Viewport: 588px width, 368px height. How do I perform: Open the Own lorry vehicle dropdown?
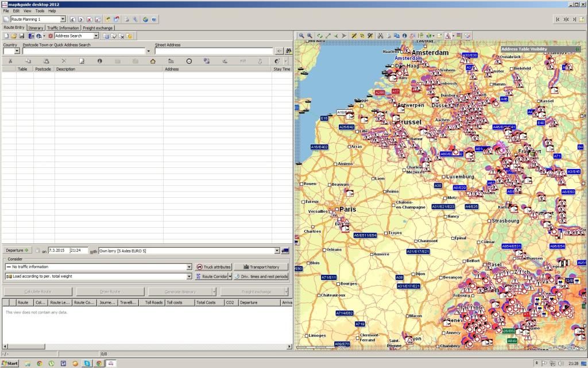pyautogui.click(x=277, y=251)
